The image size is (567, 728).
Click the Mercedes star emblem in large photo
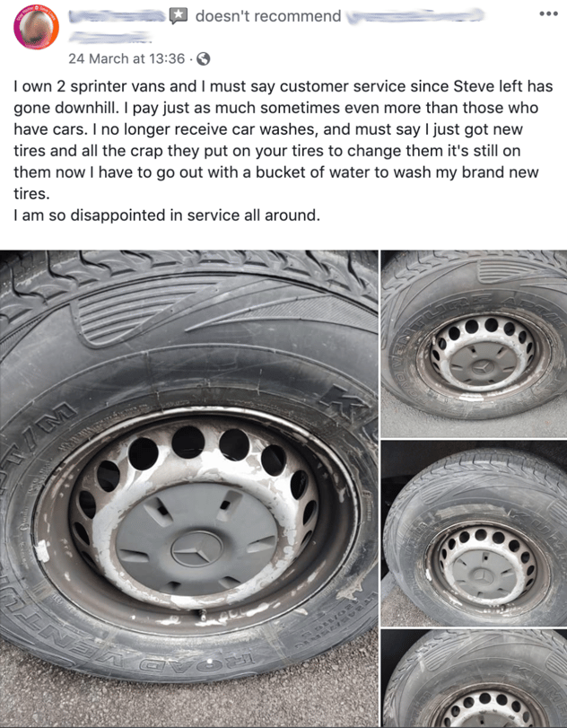(197, 548)
